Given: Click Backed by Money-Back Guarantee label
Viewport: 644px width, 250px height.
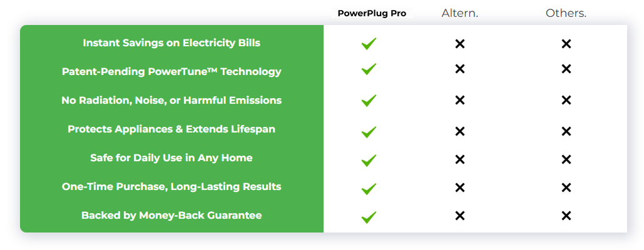Looking at the screenshot, I should pyautogui.click(x=171, y=216).
